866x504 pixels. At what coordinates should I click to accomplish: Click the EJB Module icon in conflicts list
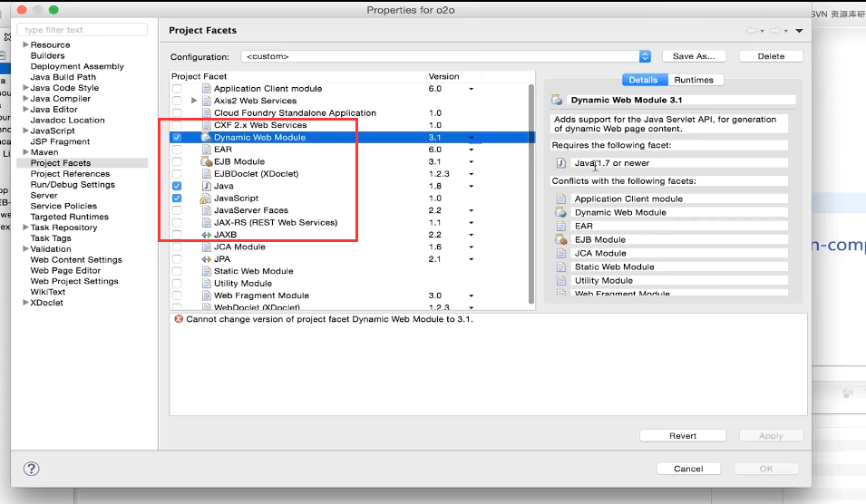[x=561, y=239]
